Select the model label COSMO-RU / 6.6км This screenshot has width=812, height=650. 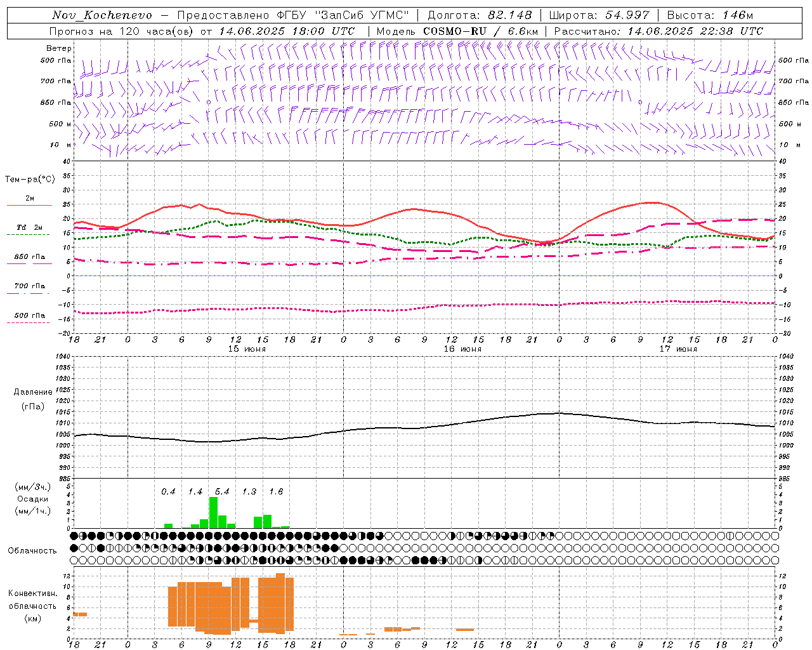[x=481, y=31]
